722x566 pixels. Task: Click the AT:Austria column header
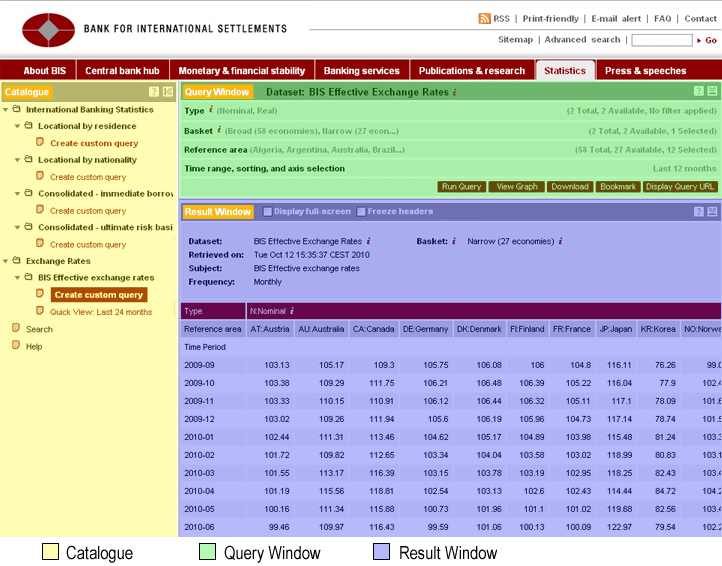tap(270, 329)
